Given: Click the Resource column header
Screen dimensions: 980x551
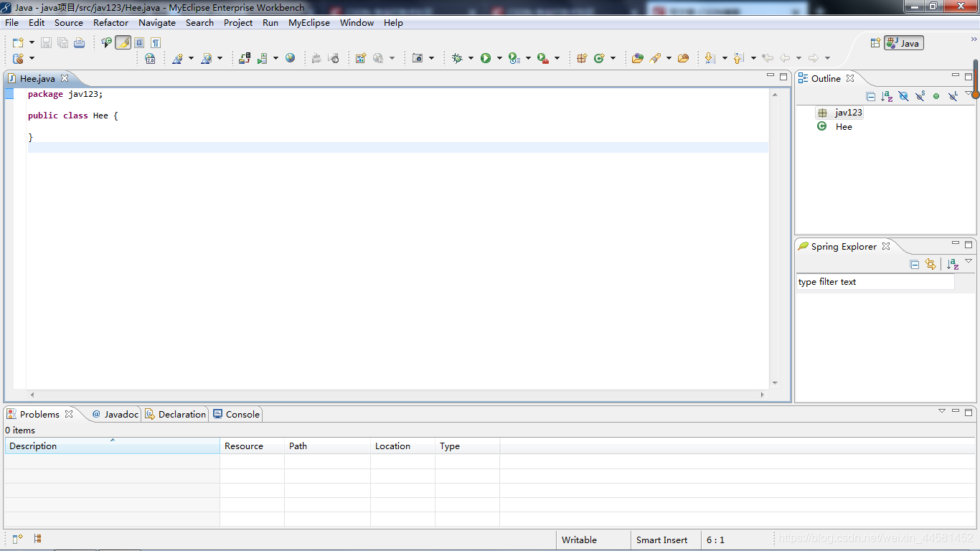Looking at the screenshot, I should coord(252,446).
